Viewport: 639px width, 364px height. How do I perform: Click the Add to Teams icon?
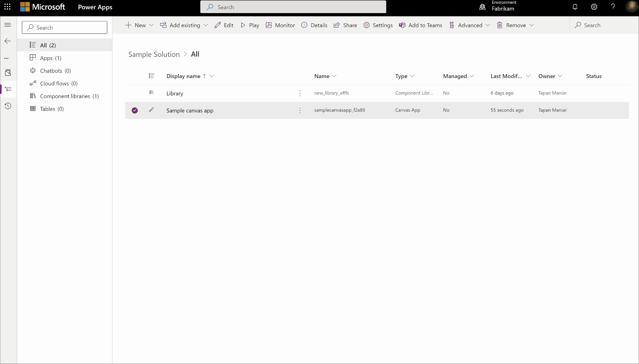pyautogui.click(x=401, y=25)
